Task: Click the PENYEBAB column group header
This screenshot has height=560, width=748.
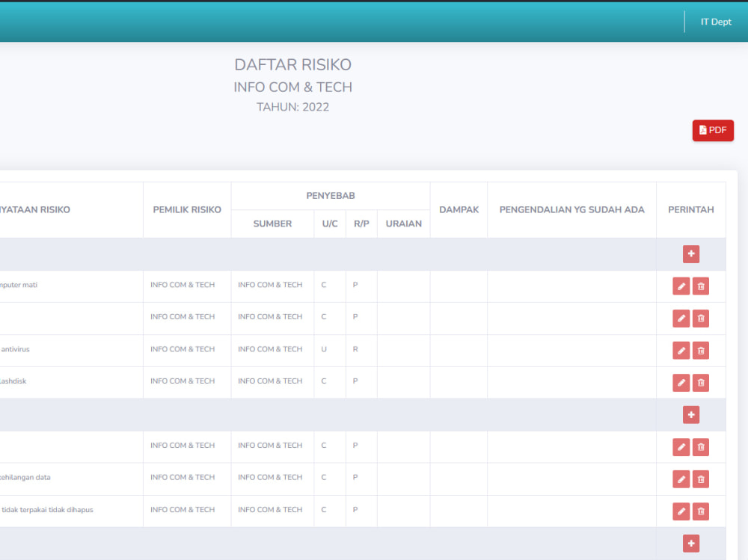Action: pos(331,196)
